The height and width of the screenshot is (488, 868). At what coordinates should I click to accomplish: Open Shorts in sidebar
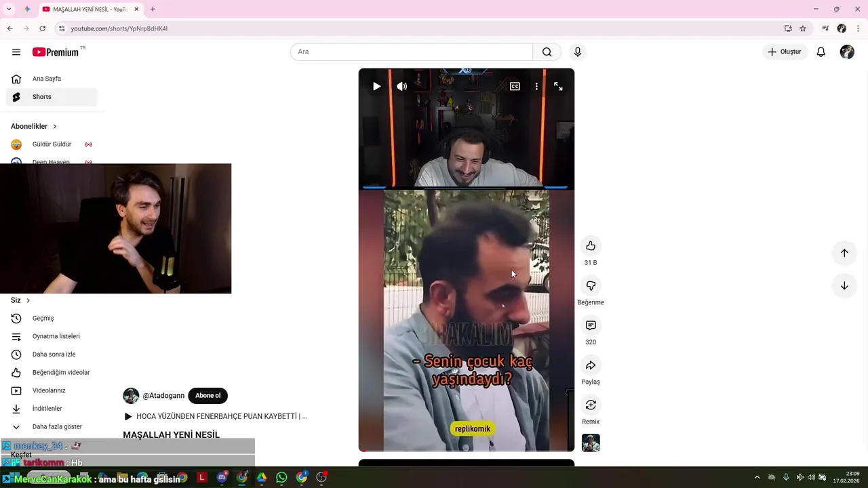52,97
